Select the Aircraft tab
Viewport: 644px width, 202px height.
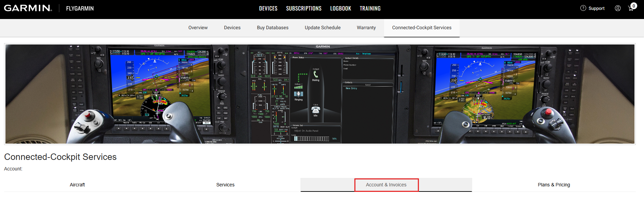coord(77,185)
